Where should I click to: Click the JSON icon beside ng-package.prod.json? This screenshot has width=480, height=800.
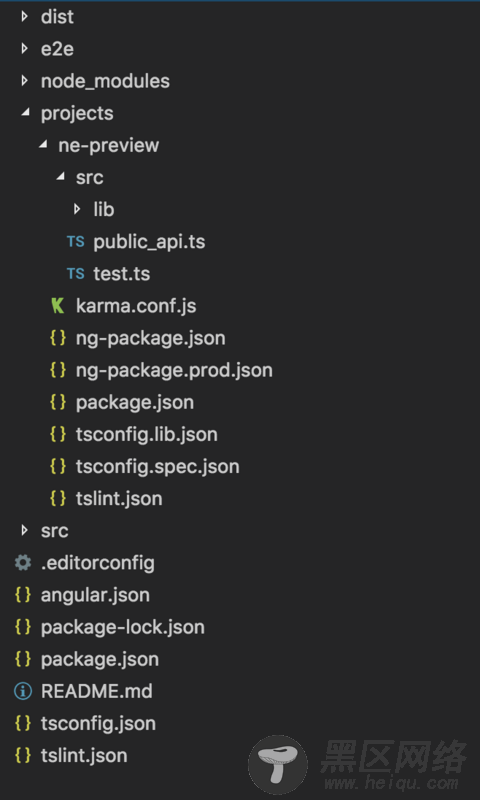point(58,370)
